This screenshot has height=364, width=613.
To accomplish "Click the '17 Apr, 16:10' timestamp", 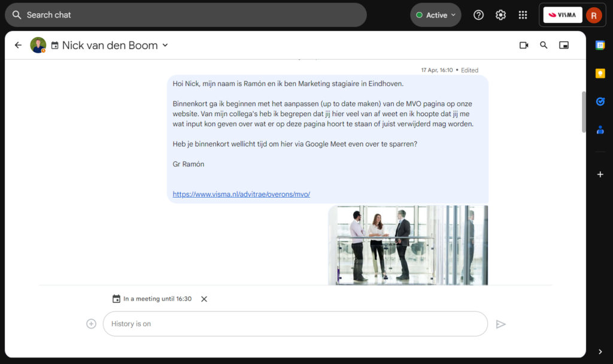I will [x=436, y=71].
